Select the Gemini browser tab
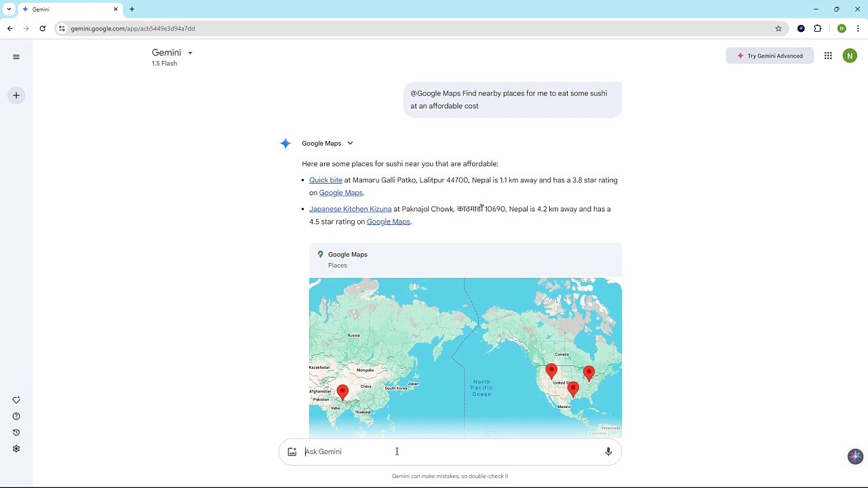The width and height of the screenshot is (868, 488). pos(71,9)
